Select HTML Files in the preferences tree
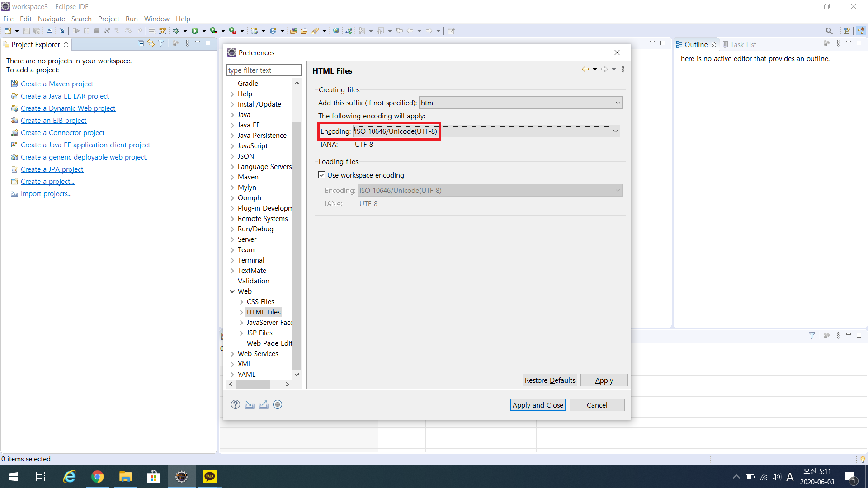This screenshot has height=488, width=868. click(x=264, y=312)
